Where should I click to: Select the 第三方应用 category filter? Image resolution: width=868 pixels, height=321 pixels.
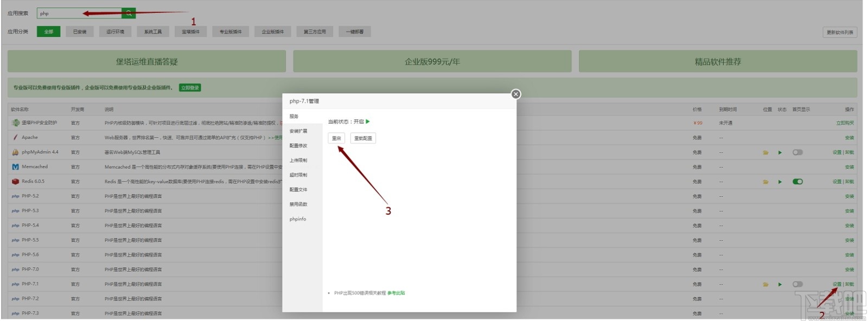tap(315, 31)
